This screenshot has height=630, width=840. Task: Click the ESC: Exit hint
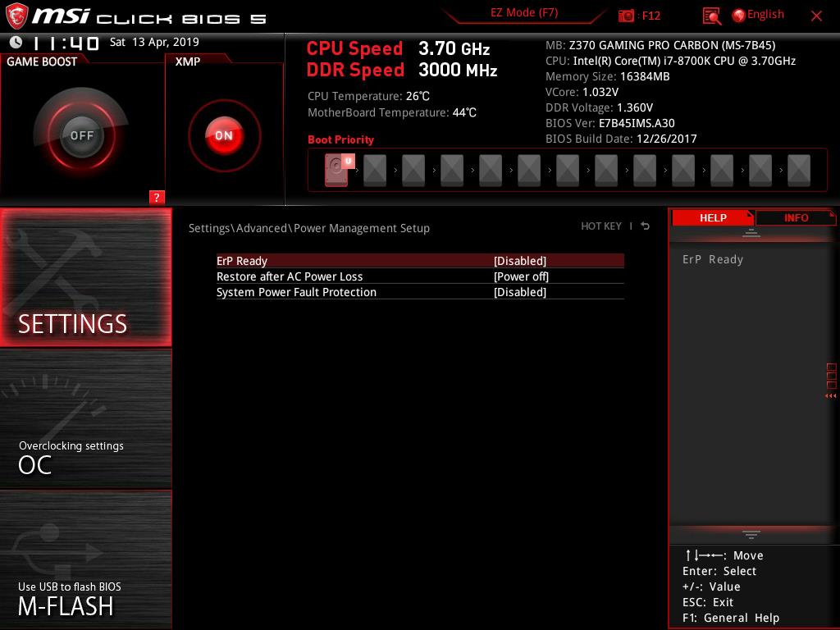click(708, 602)
